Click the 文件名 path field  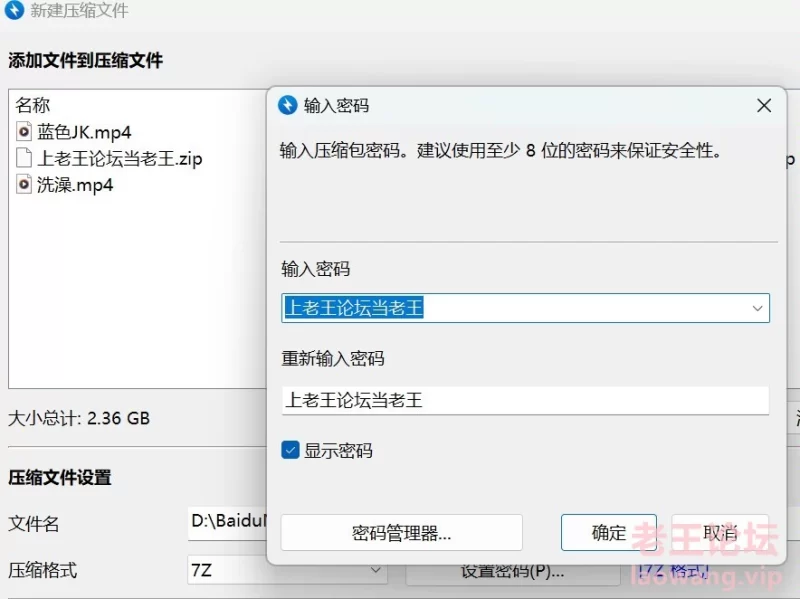click(227, 522)
